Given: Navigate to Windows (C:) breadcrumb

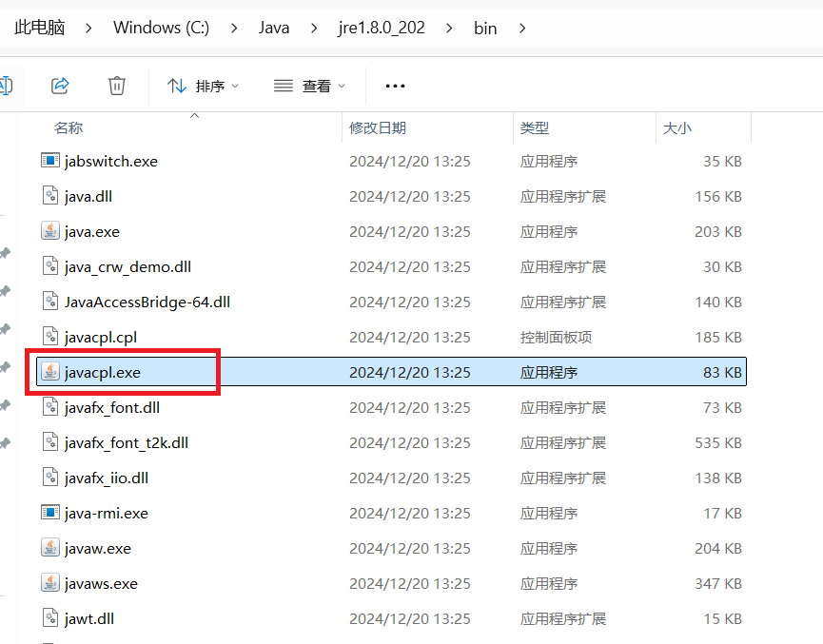Looking at the screenshot, I should click(161, 28).
